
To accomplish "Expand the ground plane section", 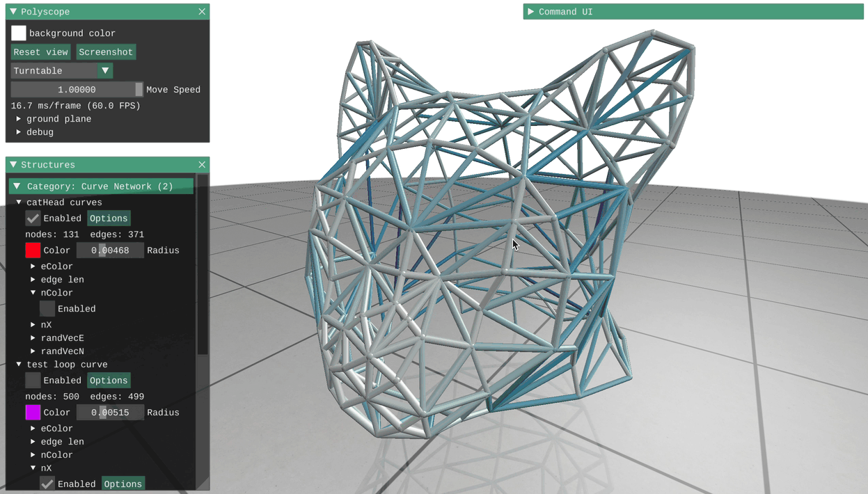I will [x=19, y=119].
